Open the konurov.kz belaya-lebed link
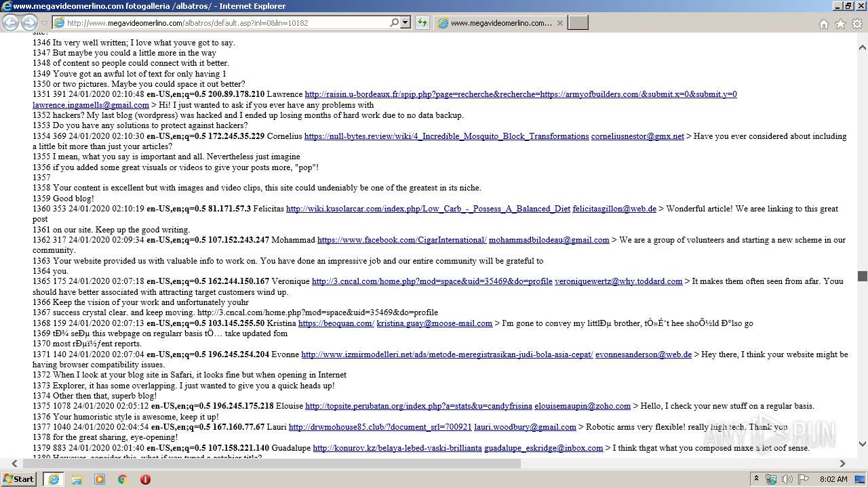868x488 pixels. click(397, 448)
